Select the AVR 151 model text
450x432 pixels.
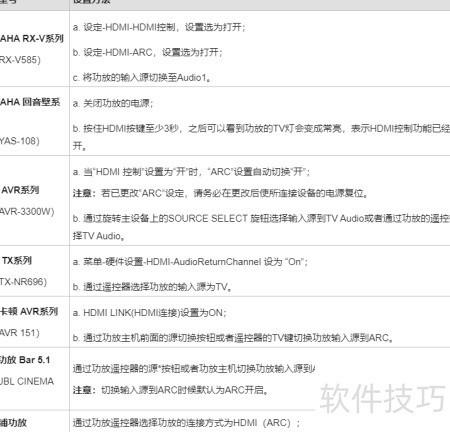click(x=20, y=333)
